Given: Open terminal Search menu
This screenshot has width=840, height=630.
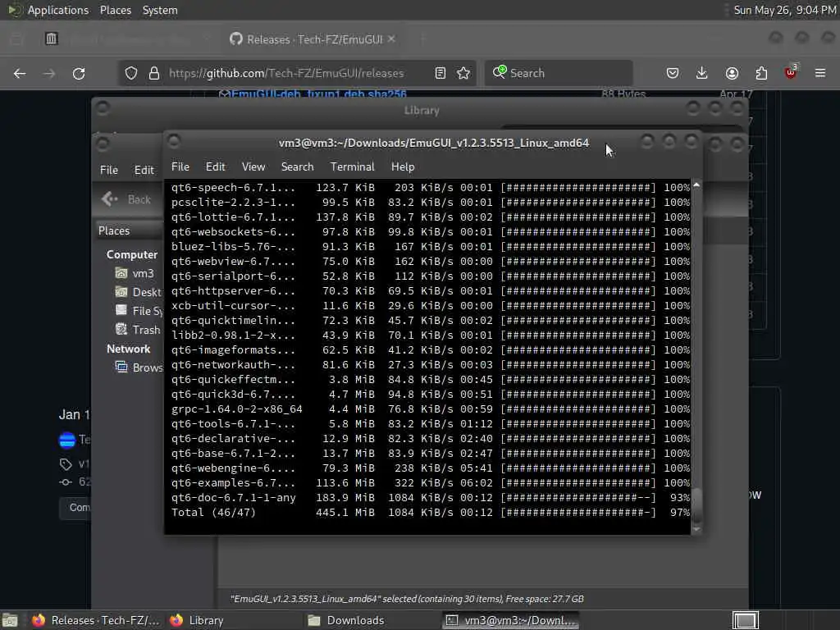Looking at the screenshot, I should coord(297,167).
